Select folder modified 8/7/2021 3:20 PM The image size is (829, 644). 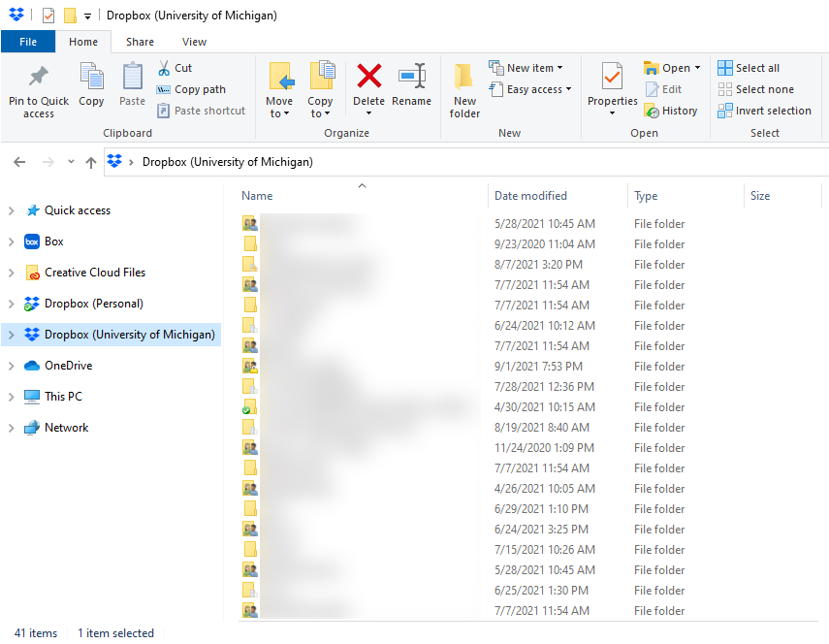[x=527, y=265]
